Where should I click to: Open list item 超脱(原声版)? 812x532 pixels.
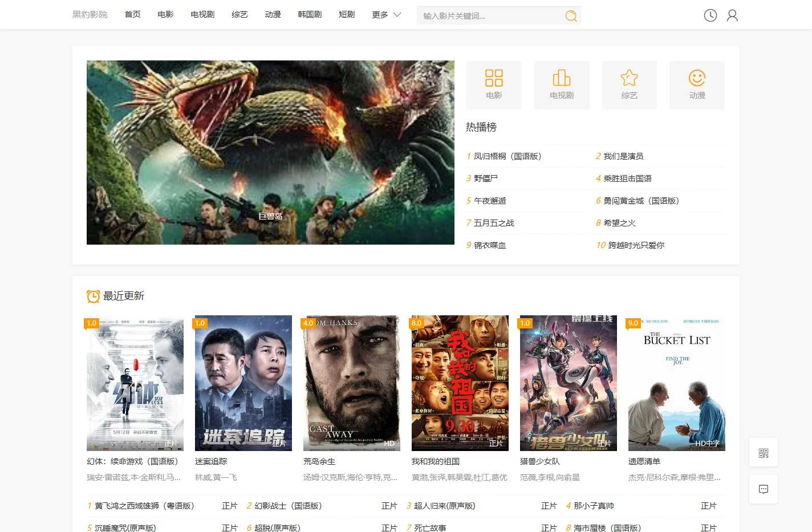coord(277,528)
